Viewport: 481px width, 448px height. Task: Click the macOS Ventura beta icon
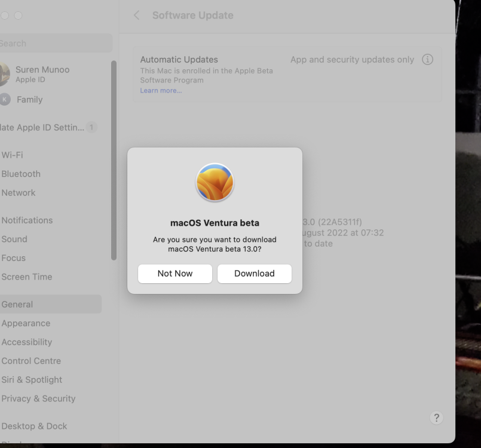pyautogui.click(x=215, y=182)
